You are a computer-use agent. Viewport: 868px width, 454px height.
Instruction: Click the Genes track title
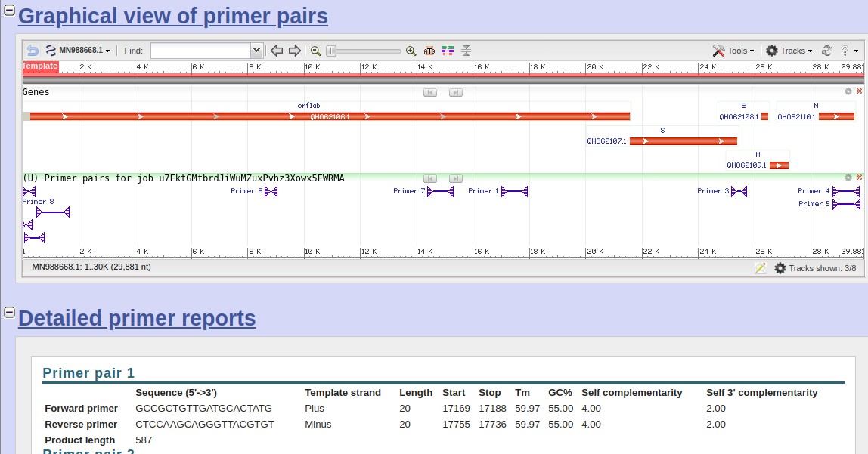point(36,92)
